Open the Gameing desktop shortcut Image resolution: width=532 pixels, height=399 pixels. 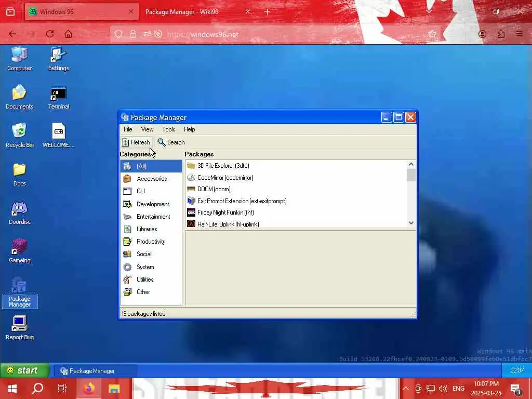(19, 251)
